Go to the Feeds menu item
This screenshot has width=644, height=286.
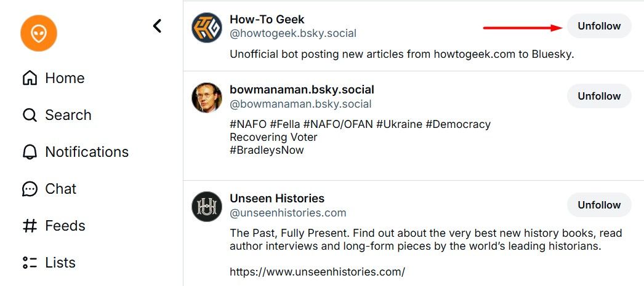[x=65, y=226]
